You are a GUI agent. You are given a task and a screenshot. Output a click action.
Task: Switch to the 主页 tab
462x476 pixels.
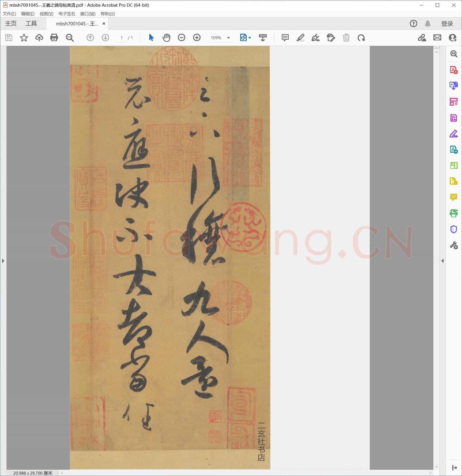[10, 23]
